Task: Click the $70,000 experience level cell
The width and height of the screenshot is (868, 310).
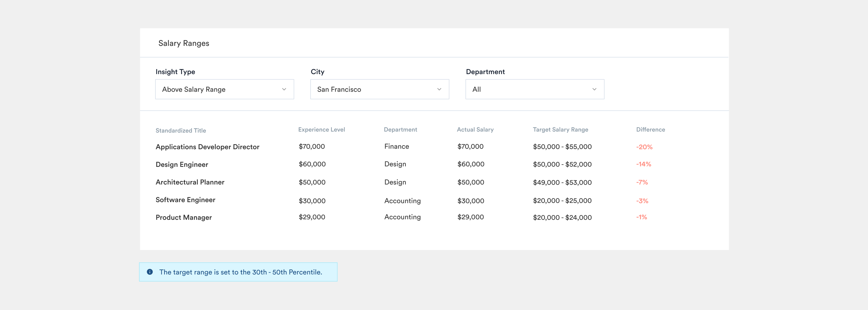Action: click(312, 146)
